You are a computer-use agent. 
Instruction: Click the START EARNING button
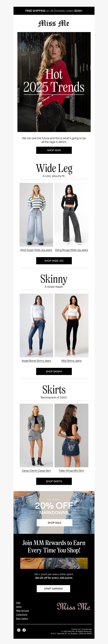pos(53,589)
